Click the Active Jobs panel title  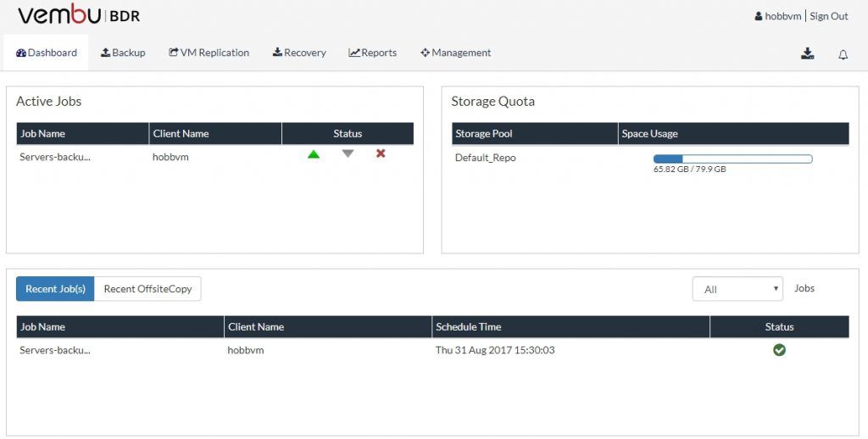tap(48, 102)
